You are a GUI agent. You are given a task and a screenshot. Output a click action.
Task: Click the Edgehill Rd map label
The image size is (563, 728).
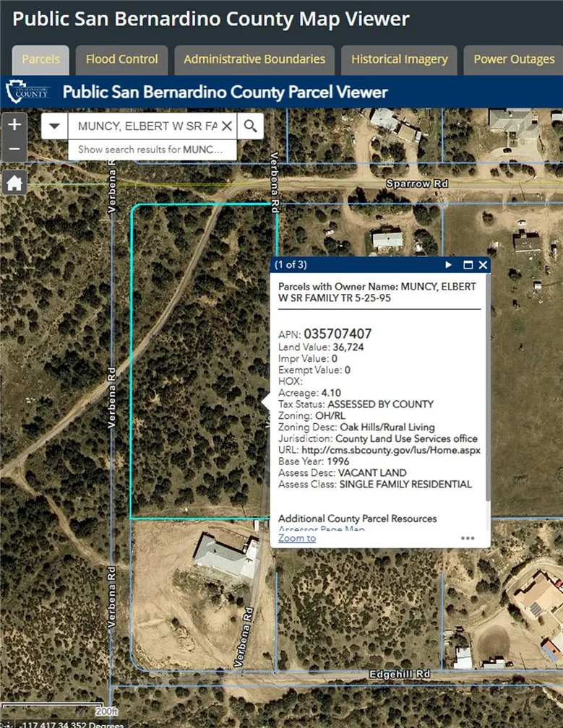[400, 674]
